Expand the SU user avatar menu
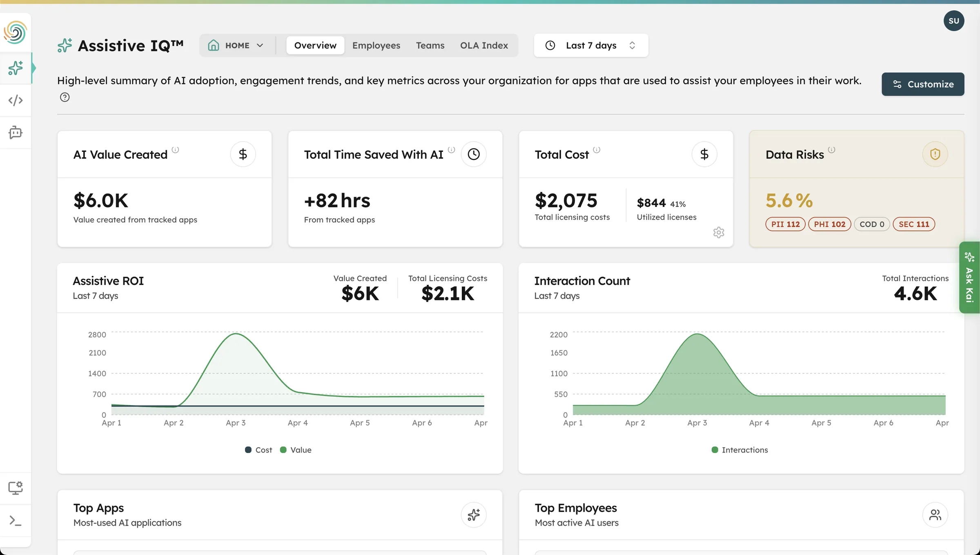This screenshot has height=555, width=980. pos(954,21)
